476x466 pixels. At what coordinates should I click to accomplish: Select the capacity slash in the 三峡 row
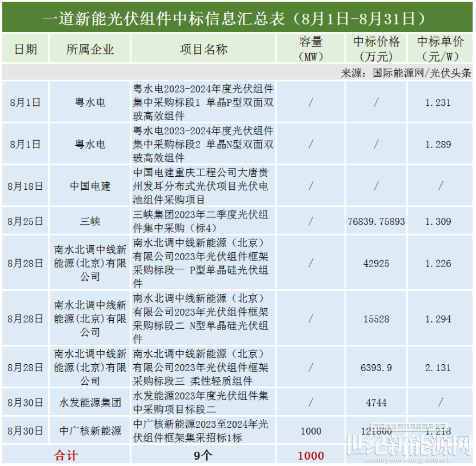311,221
